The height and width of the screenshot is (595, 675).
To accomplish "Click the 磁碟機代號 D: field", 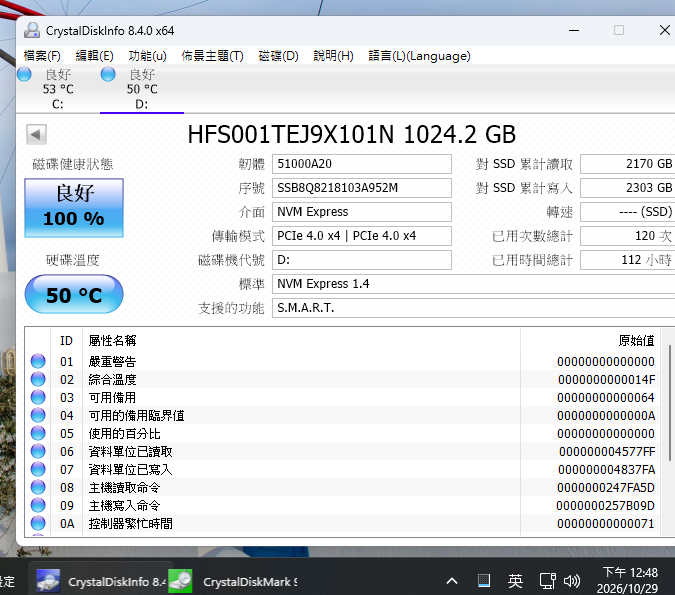I will tap(362, 260).
